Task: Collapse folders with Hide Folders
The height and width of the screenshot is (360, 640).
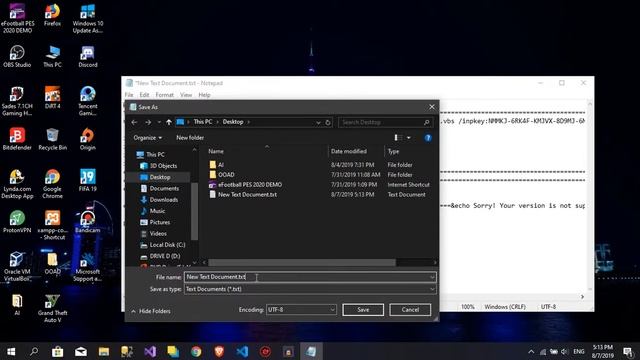Action: (x=151, y=311)
